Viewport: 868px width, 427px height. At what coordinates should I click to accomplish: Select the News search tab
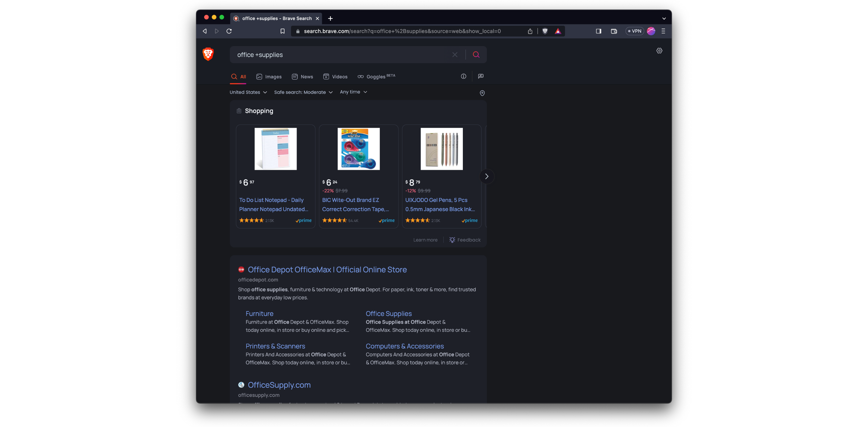[302, 77]
